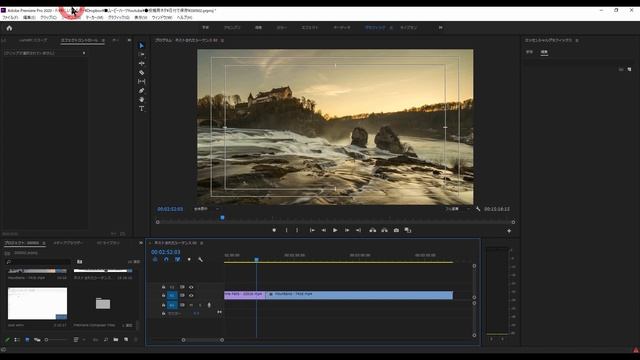Expand Effect Controls panel group overflow chevrons
Screen dimensions: 640x360
[129, 40]
